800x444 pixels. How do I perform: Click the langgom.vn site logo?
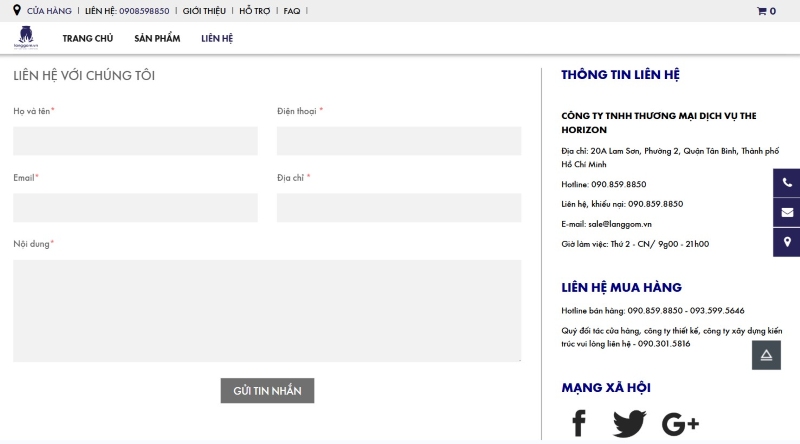click(x=26, y=38)
